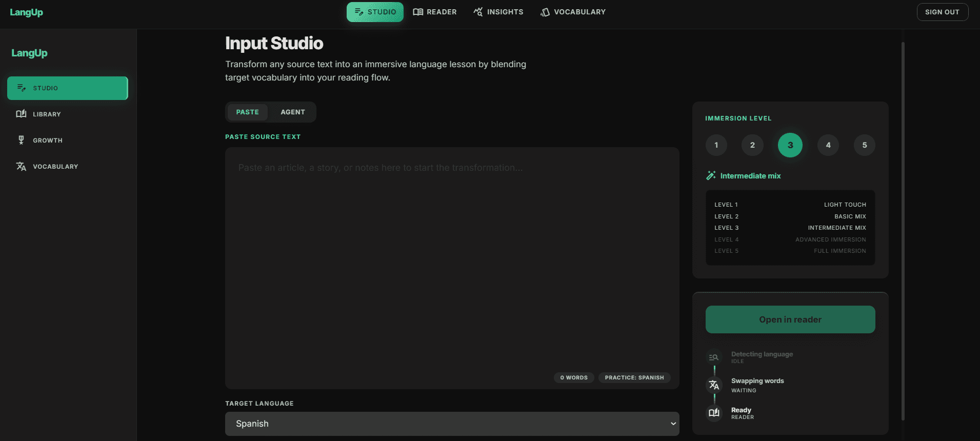
Task: Click the Ready status text
Action: [741, 410]
